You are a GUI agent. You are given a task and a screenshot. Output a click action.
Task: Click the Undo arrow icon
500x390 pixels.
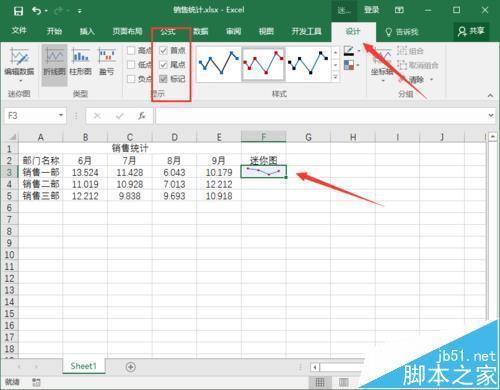point(36,11)
